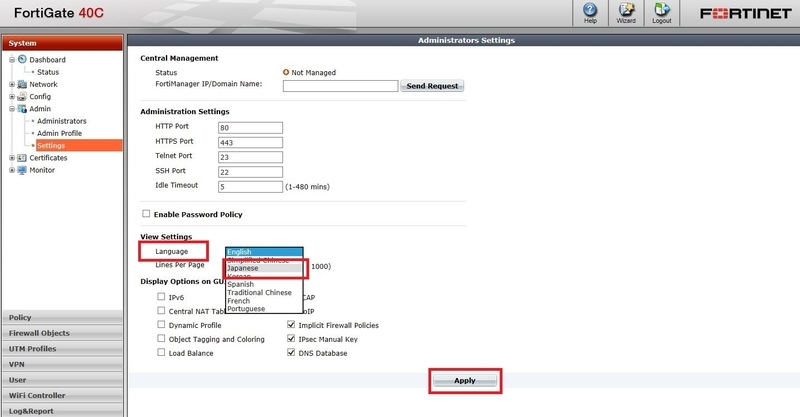
Task: Check Object Tagging and Coloring
Action: [161, 338]
